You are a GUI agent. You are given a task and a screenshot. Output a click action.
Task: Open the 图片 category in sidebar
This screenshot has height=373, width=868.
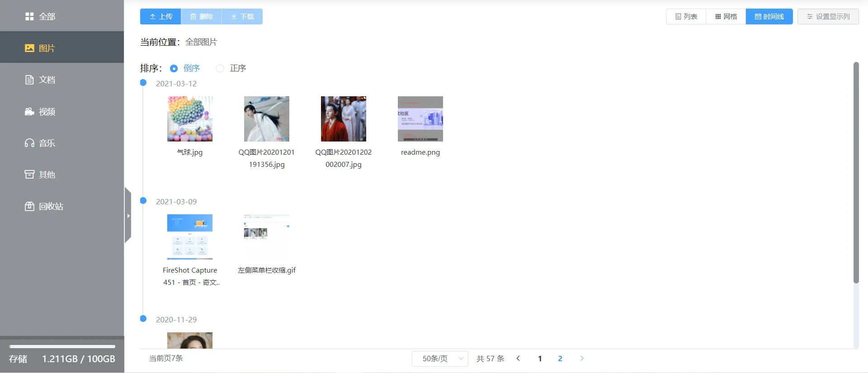pos(62,47)
